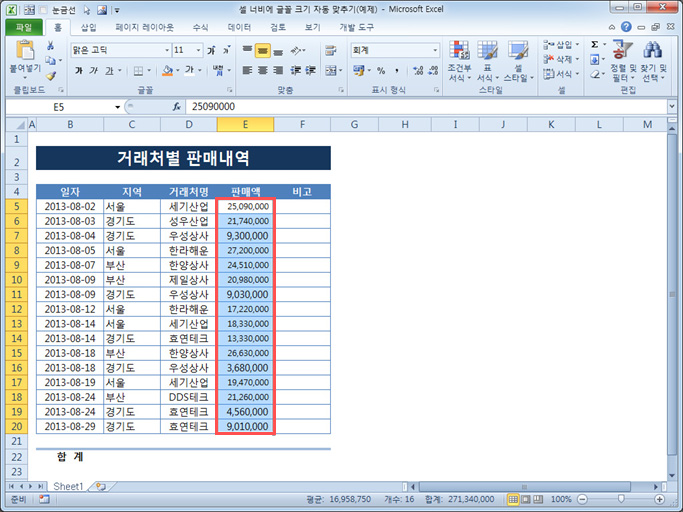The height and width of the screenshot is (512, 683).
Task: Open the font size dropdown
Action: pyautogui.click(x=198, y=50)
